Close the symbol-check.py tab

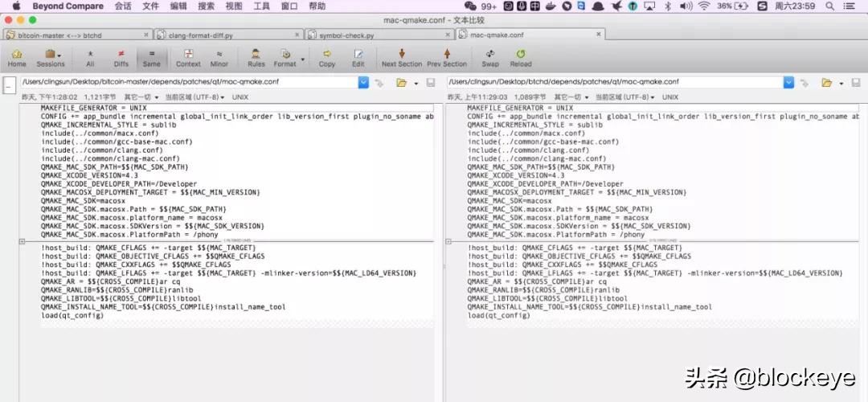[448, 35]
